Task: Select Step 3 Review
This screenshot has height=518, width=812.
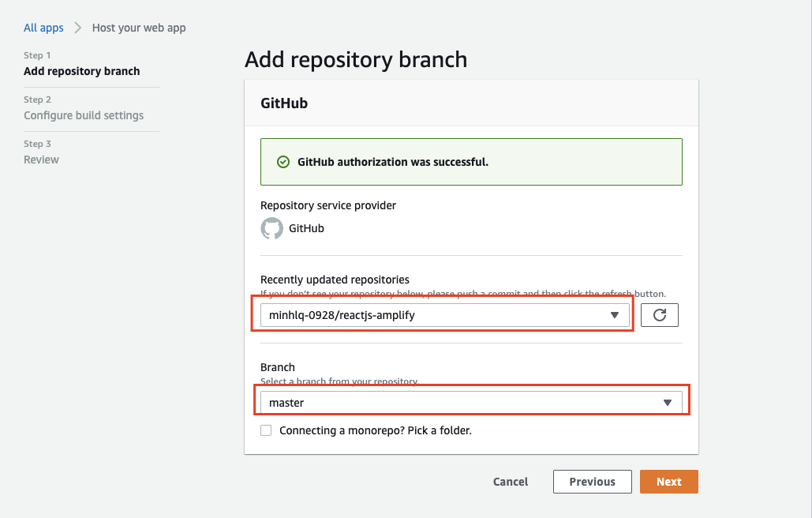Action: 41,160
